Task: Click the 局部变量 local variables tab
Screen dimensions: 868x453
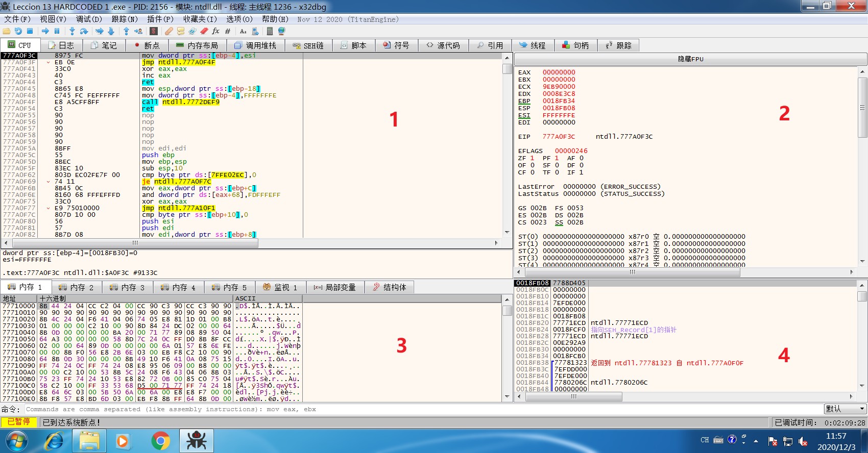Action: (x=334, y=287)
